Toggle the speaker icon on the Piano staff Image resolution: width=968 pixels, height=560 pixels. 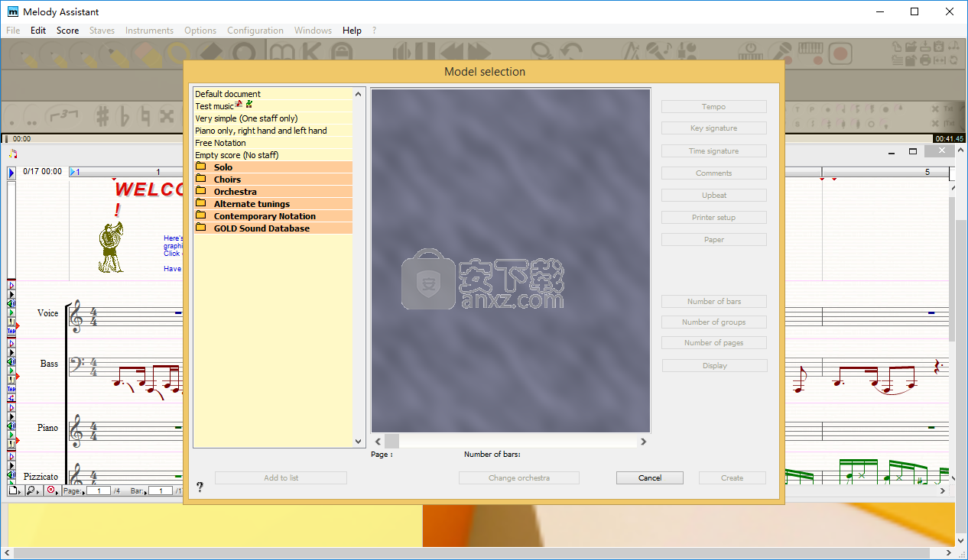(x=11, y=426)
